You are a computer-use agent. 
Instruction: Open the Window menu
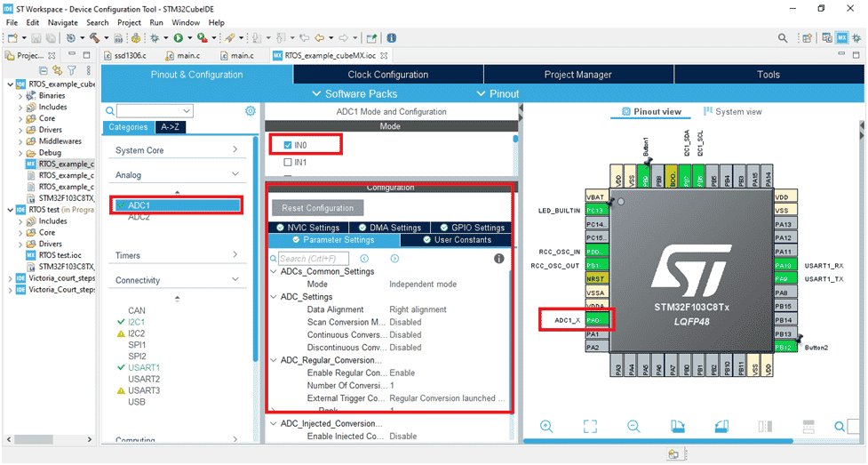click(186, 23)
